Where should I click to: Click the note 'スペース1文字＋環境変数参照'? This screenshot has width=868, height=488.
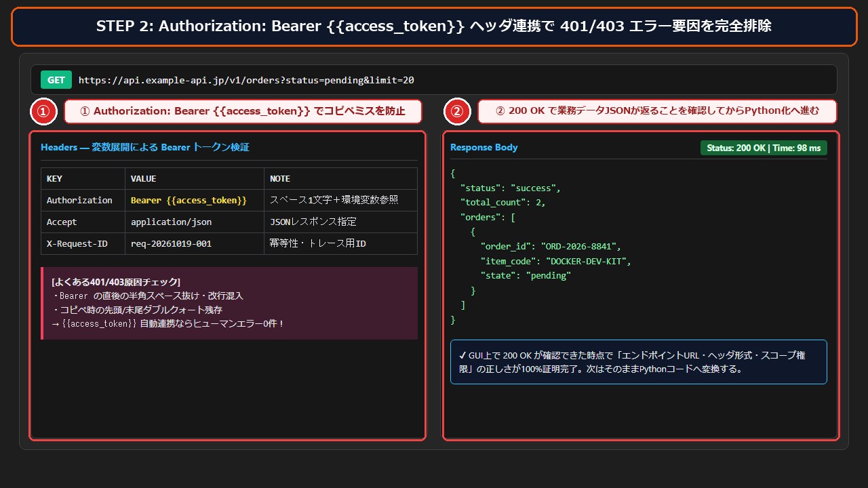[x=334, y=201]
